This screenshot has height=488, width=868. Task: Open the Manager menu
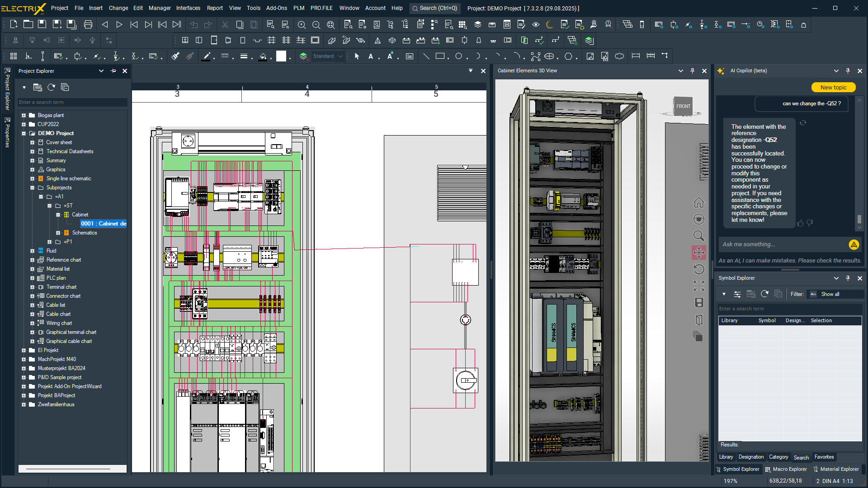tap(160, 8)
